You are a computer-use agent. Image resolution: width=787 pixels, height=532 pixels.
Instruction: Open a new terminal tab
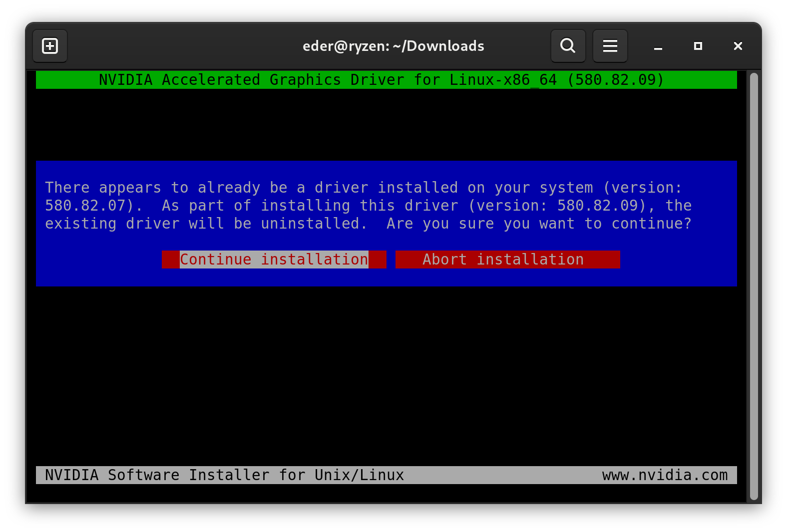[50, 46]
